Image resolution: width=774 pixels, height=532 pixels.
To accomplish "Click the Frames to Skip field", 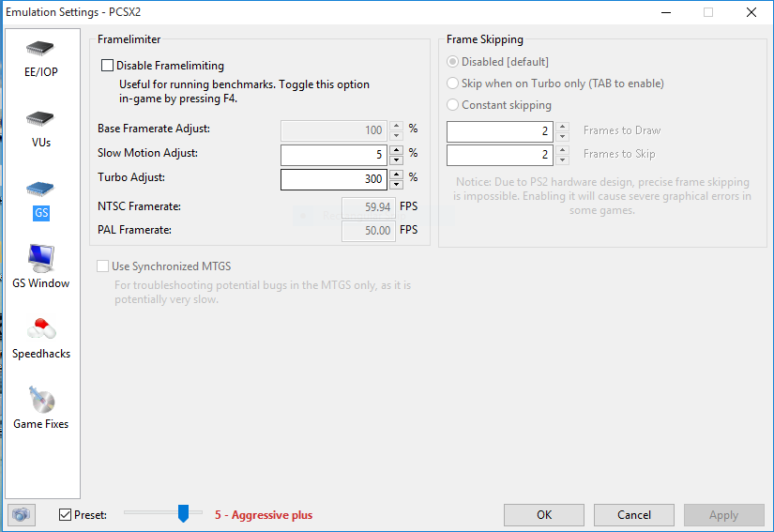I will click(500, 155).
